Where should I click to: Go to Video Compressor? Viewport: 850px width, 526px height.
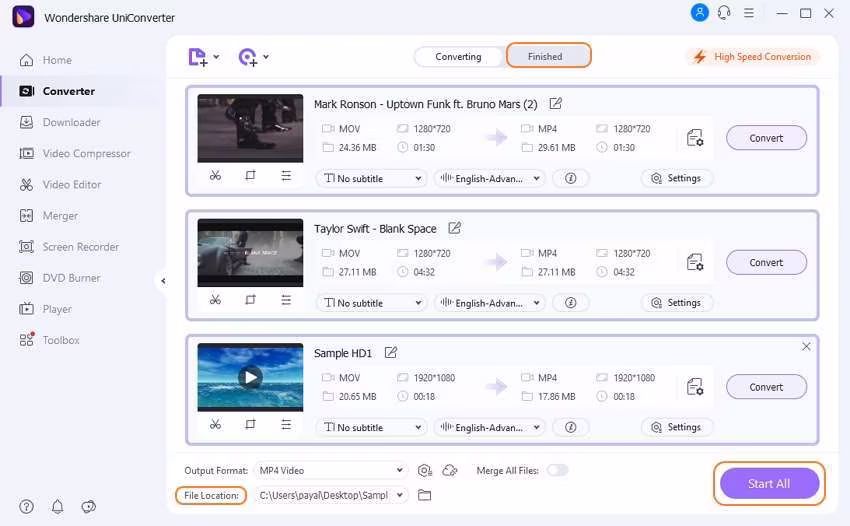coord(75,153)
